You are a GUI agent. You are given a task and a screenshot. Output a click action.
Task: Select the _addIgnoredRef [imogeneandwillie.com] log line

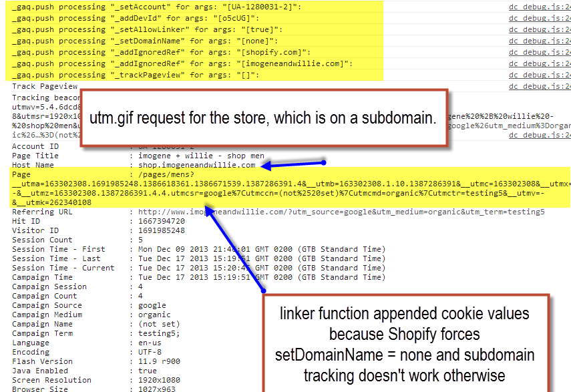[182, 63]
